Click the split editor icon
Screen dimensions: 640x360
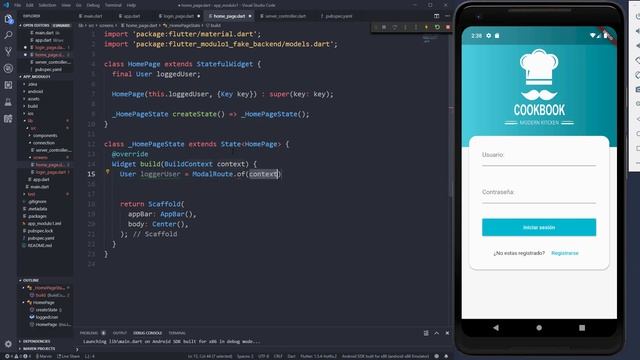click(x=437, y=16)
